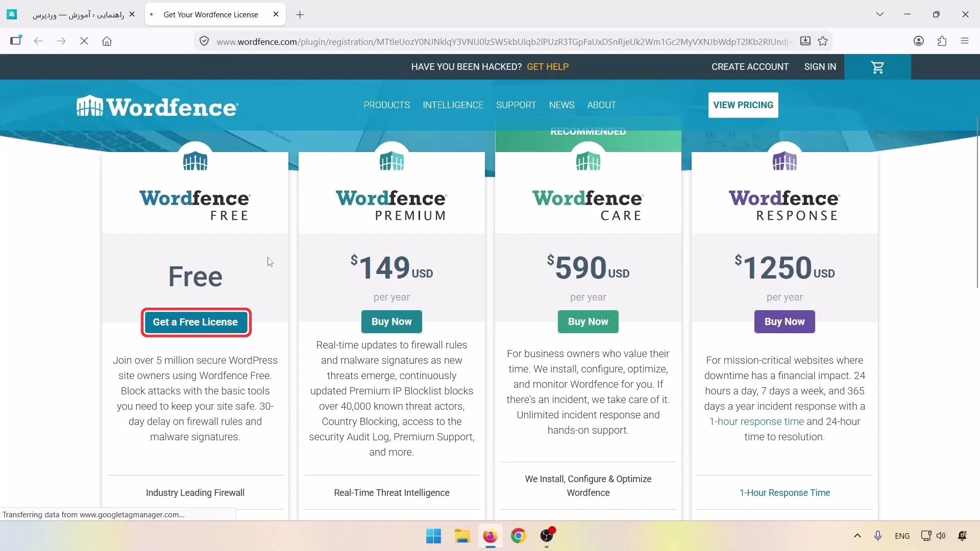Open the network display icon in the tray

(925, 536)
